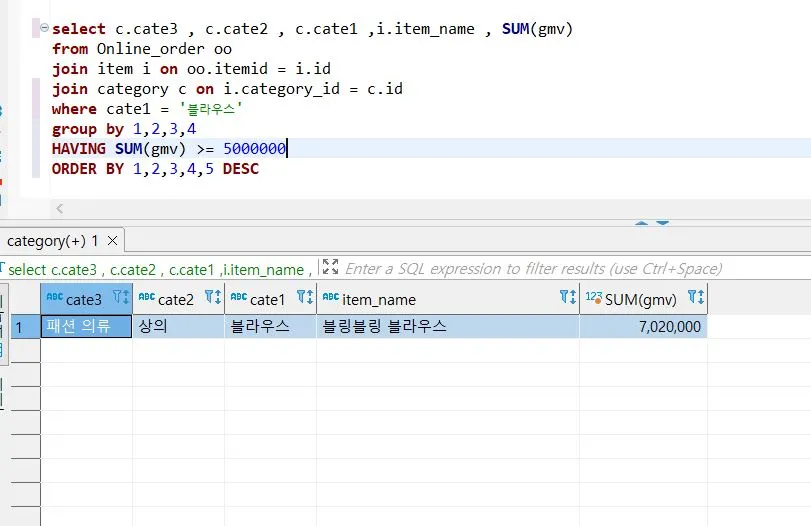Image resolution: width=811 pixels, height=526 pixels.
Task: Click Online_order in the from clause
Action: click(x=151, y=49)
